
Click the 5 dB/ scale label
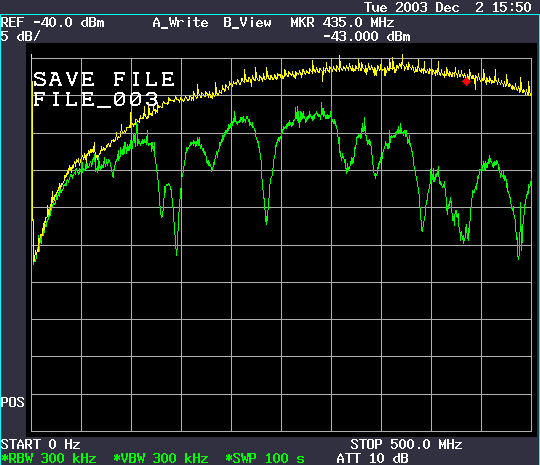(x=20, y=36)
